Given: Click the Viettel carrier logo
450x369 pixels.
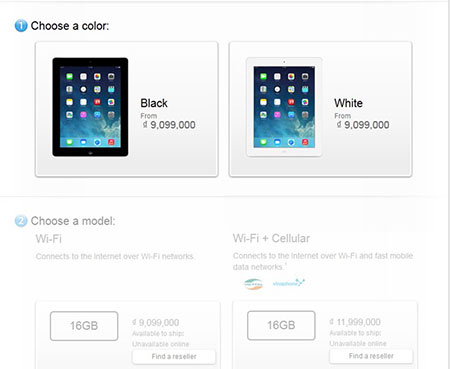Looking at the screenshot, I should (x=253, y=284).
